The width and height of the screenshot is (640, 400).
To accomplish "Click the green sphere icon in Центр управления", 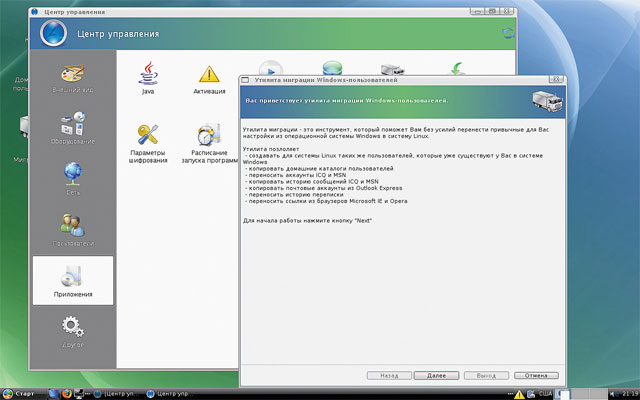I will click(x=332, y=68).
